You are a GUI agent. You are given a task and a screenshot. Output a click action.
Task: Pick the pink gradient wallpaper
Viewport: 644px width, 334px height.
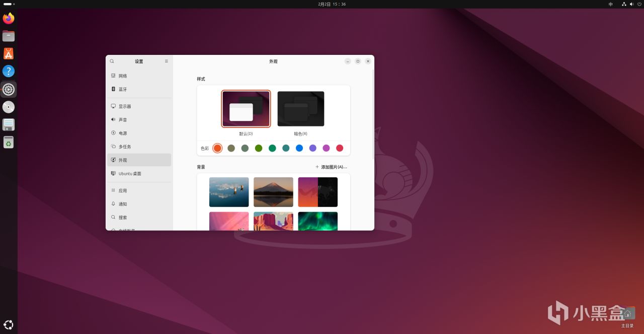[229, 221]
